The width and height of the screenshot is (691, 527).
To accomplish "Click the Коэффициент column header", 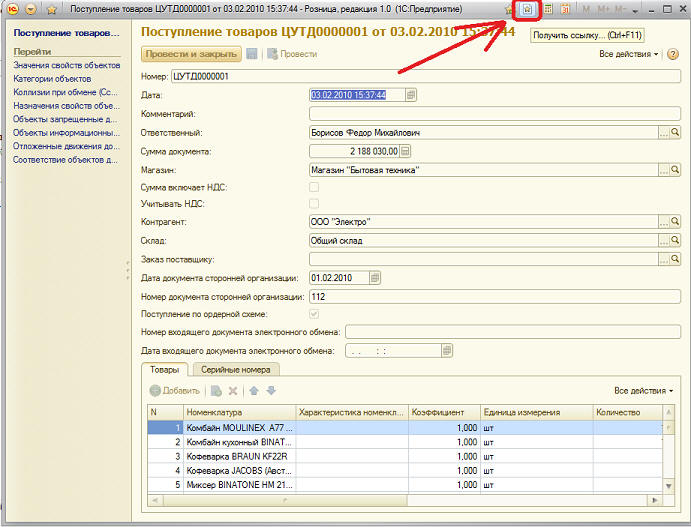I will tap(444, 412).
